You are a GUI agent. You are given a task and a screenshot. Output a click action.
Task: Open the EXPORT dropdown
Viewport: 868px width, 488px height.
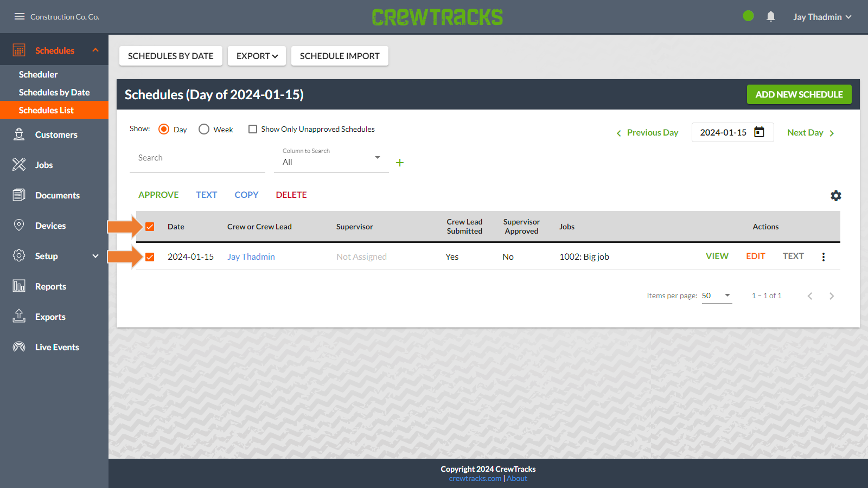click(x=257, y=56)
